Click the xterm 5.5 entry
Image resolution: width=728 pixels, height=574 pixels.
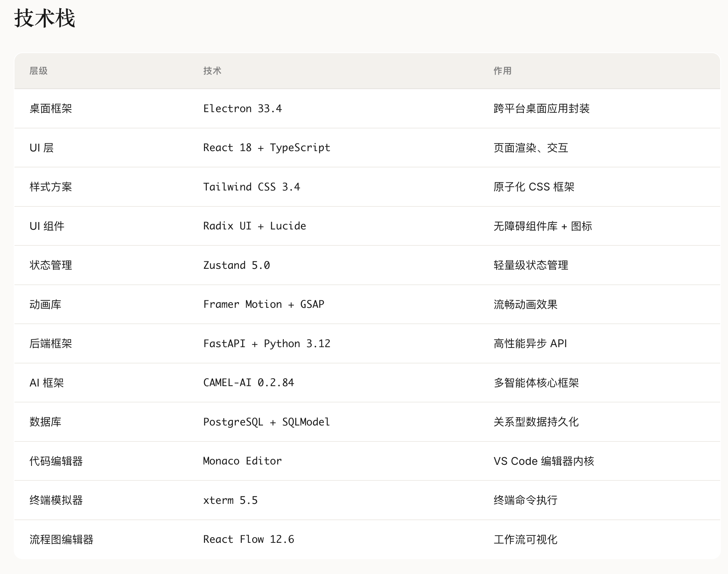230,500
